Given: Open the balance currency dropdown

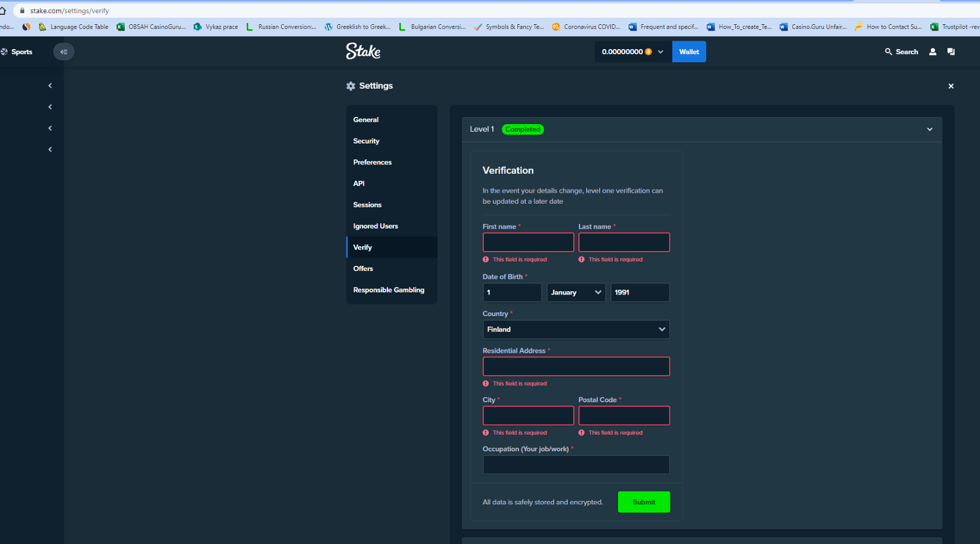Looking at the screenshot, I should 661,52.
